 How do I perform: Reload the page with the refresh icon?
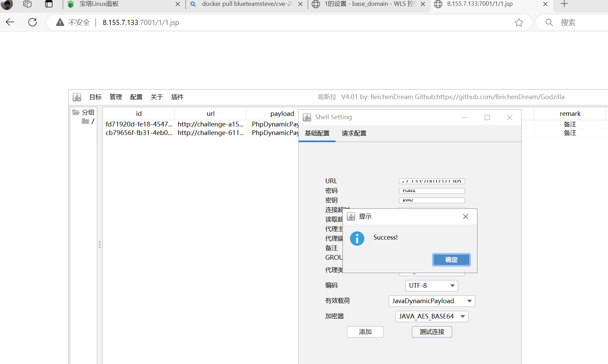point(32,22)
